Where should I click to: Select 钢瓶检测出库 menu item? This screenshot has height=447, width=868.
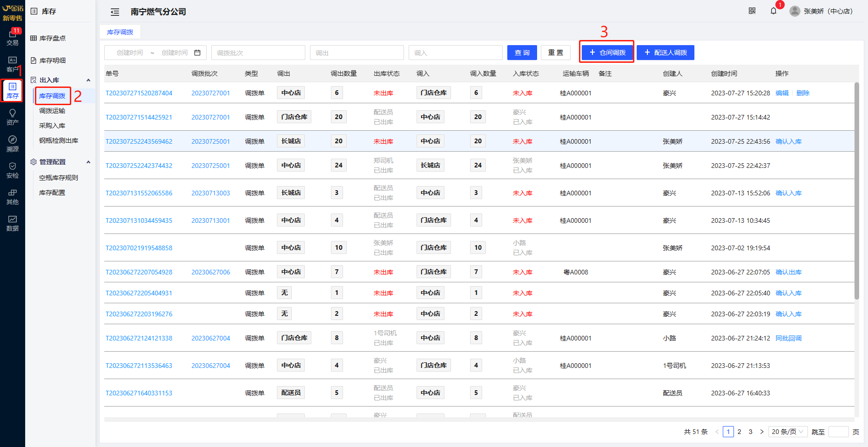pos(59,140)
